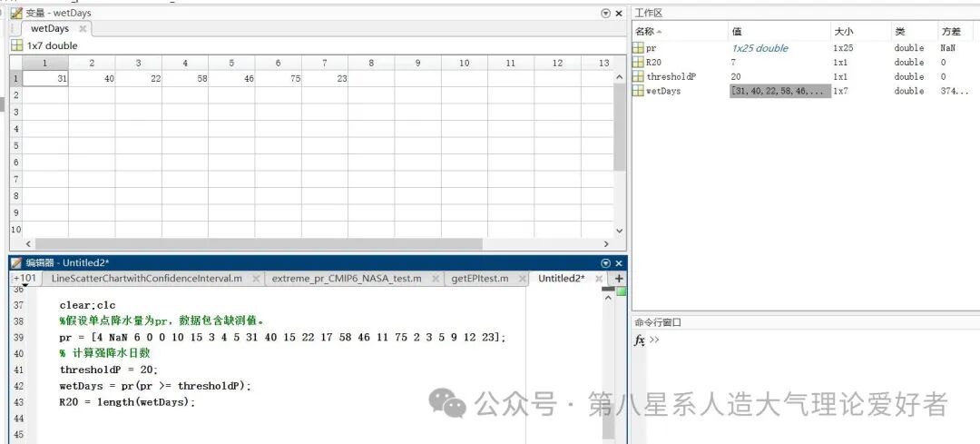Select column header 13 in variable grid
980x444 pixels.
tap(603, 63)
